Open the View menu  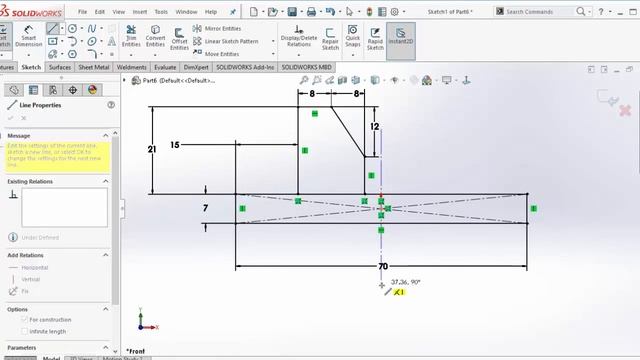pyautogui.click(x=119, y=12)
